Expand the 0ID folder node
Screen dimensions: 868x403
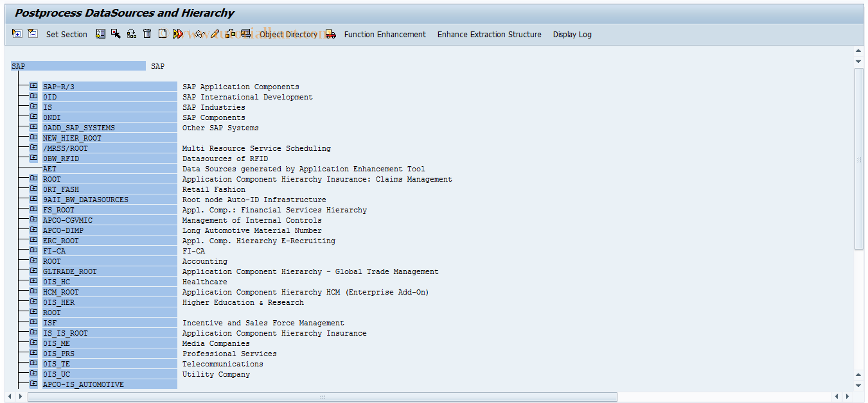pos(33,97)
